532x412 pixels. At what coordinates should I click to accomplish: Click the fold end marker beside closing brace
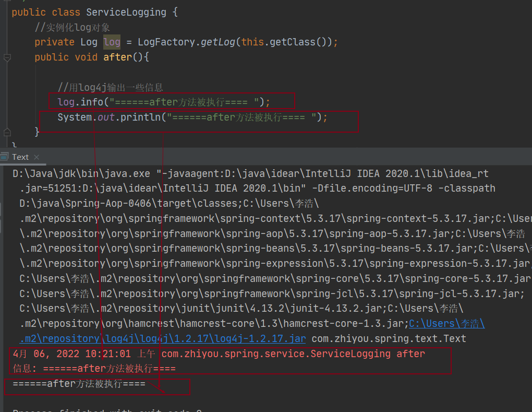7,132
